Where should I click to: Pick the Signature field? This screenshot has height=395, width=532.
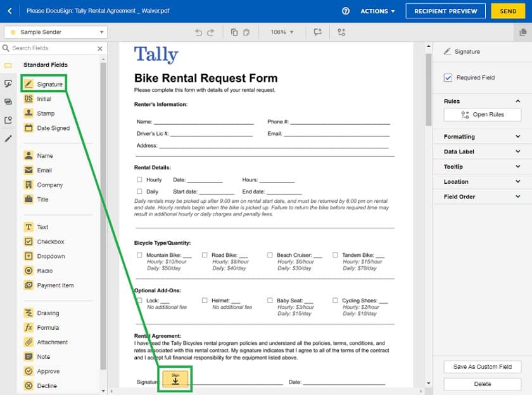[x=44, y=84]
